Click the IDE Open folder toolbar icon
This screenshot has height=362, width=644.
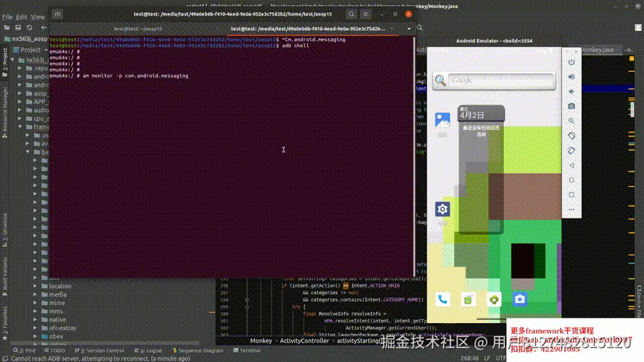pyautogui.click(x=7, y=27)
